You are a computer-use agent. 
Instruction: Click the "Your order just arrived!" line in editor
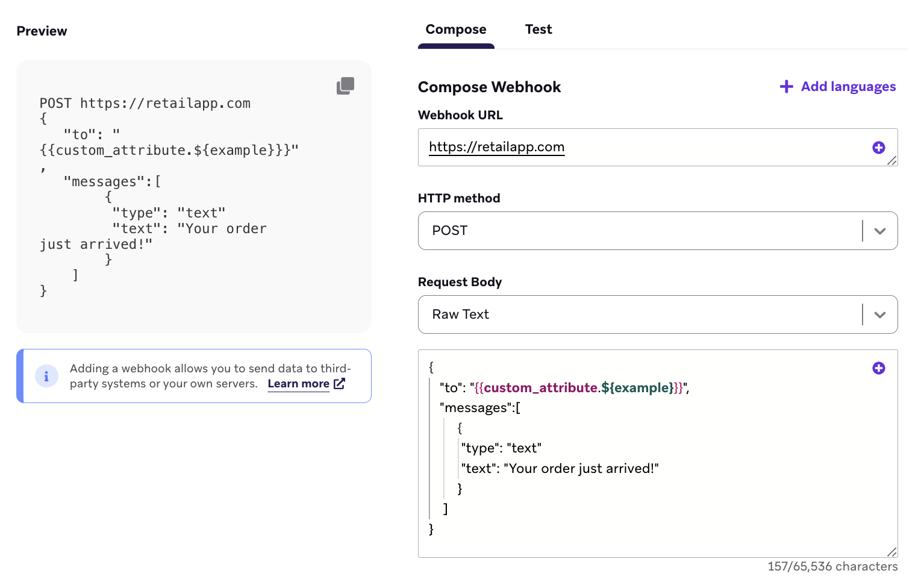(x=560, y=469)
